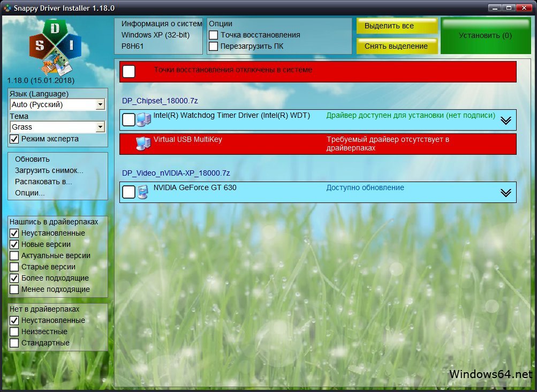The height and width of the screenshot is (392, 537).
Task: Uncheck the 'Новые версии' filter
Action: point(14,245)
